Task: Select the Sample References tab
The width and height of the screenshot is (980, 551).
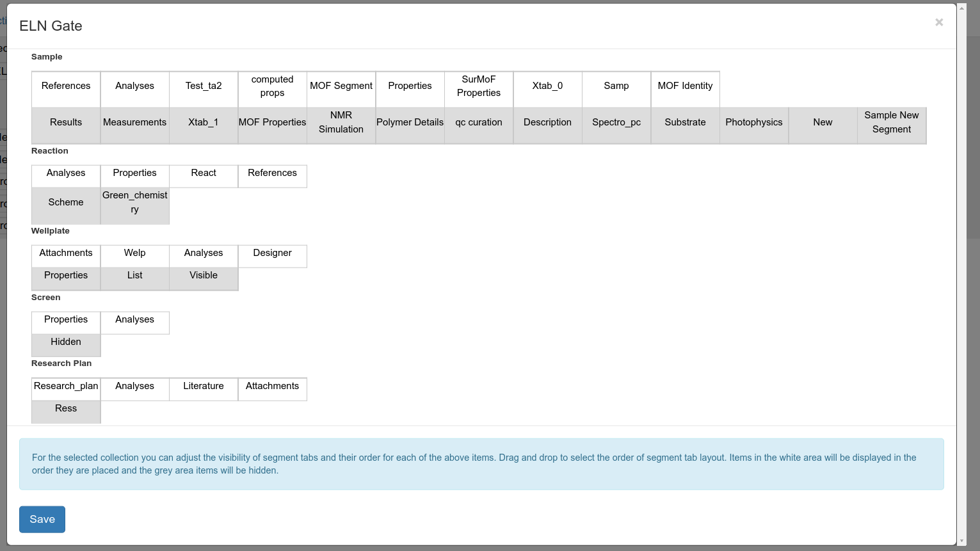Action: point(66,86)
